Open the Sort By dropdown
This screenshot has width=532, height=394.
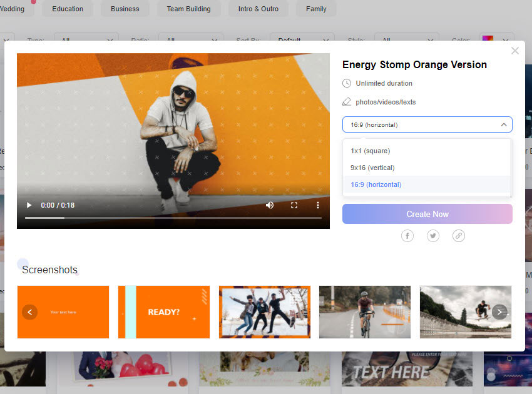[x=302, y=40]
